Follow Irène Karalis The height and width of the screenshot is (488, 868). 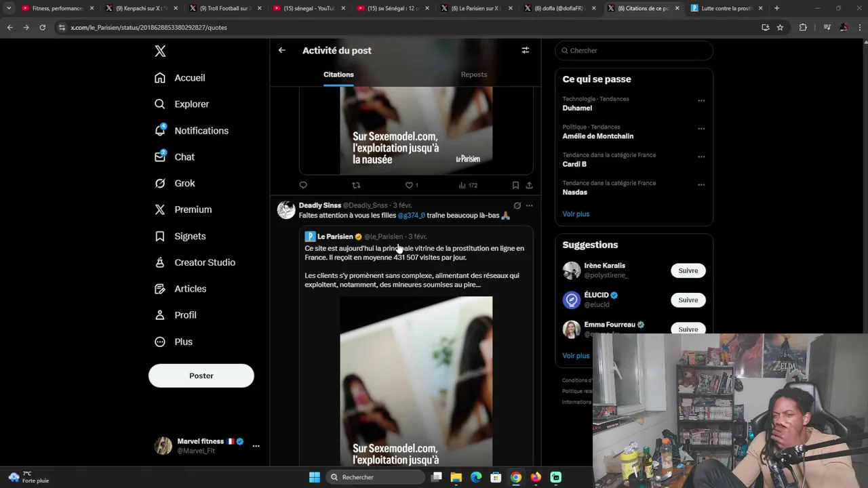pyautogui.click(x=688, y=270)
